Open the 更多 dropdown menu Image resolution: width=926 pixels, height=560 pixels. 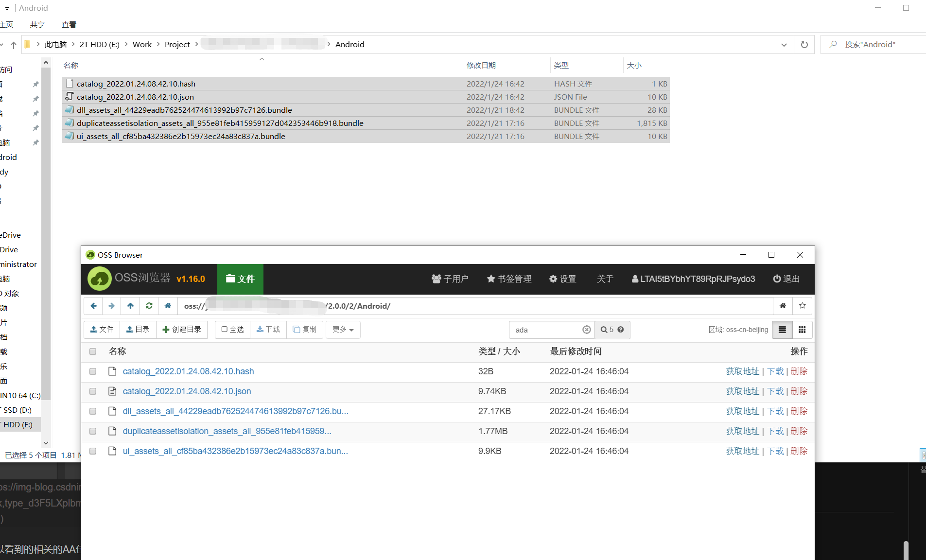(343, 330)
